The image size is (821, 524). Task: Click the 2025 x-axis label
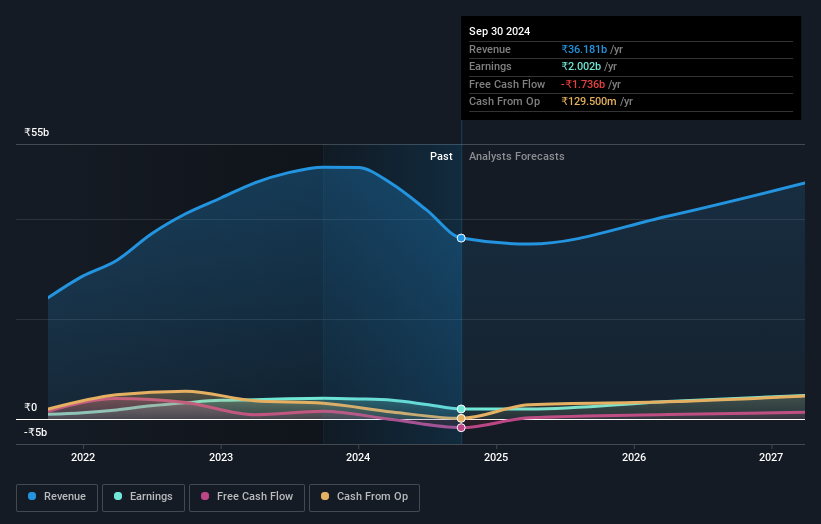point(496,457)
